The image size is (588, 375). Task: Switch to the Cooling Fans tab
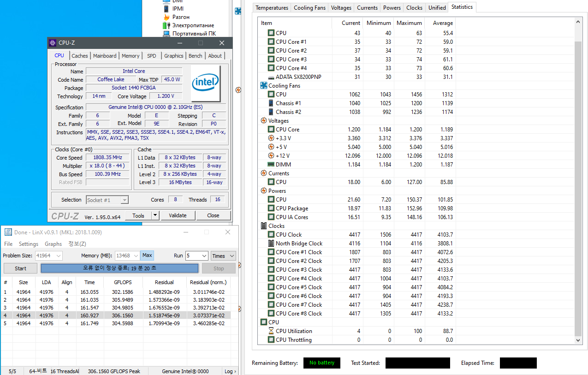coord(310,8)
